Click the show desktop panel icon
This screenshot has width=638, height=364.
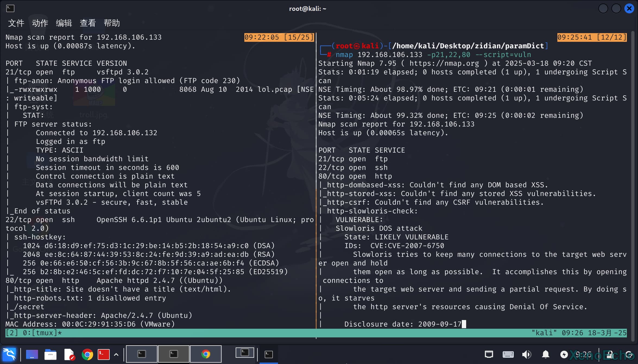(32, 354)
